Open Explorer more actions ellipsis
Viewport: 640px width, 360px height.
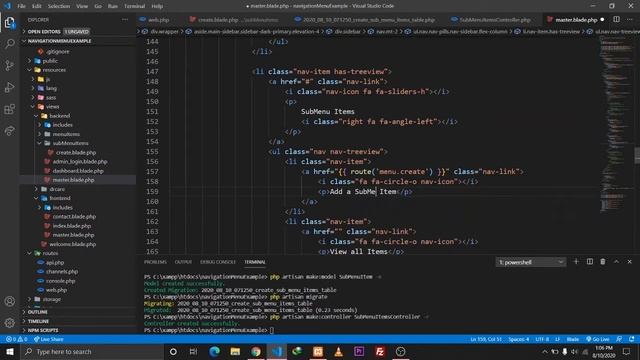(x=125, y=20)
